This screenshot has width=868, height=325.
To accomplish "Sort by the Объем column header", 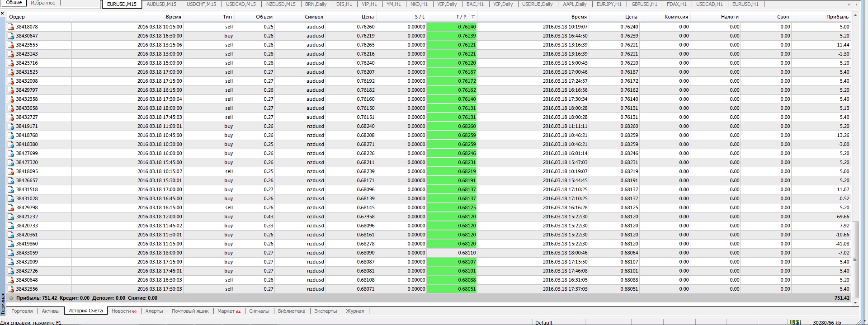I will tap(255, 17).
